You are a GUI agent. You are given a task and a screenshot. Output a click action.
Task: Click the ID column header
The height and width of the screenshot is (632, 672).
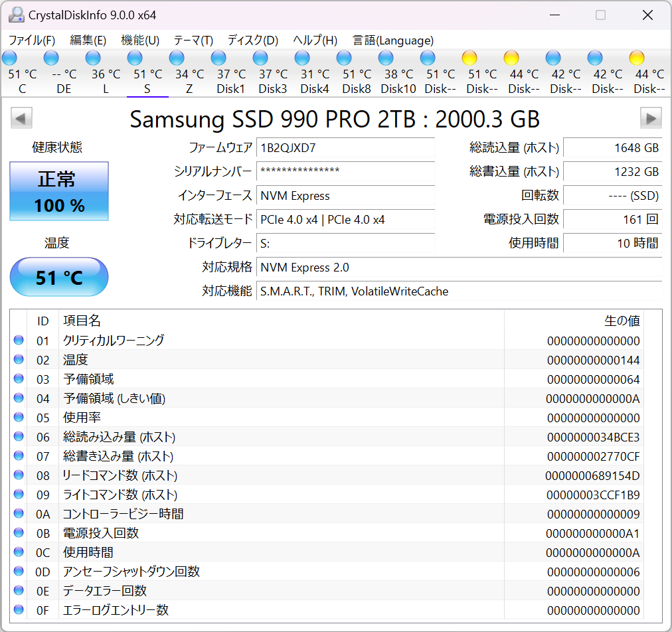[x=43, y=321]
